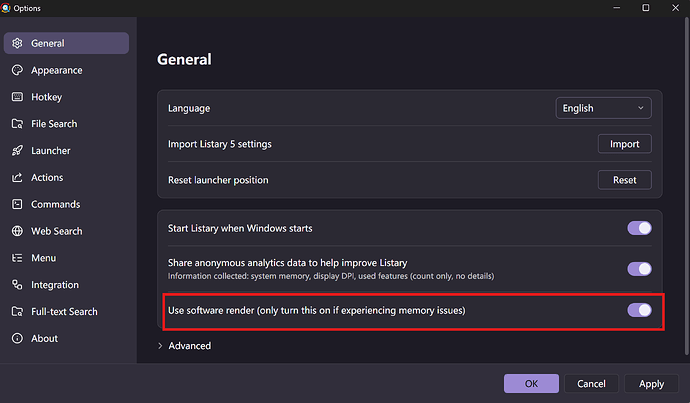The image size is (690, 403).
Task: Click the General gear icon in sidebar
Action: 17,43
